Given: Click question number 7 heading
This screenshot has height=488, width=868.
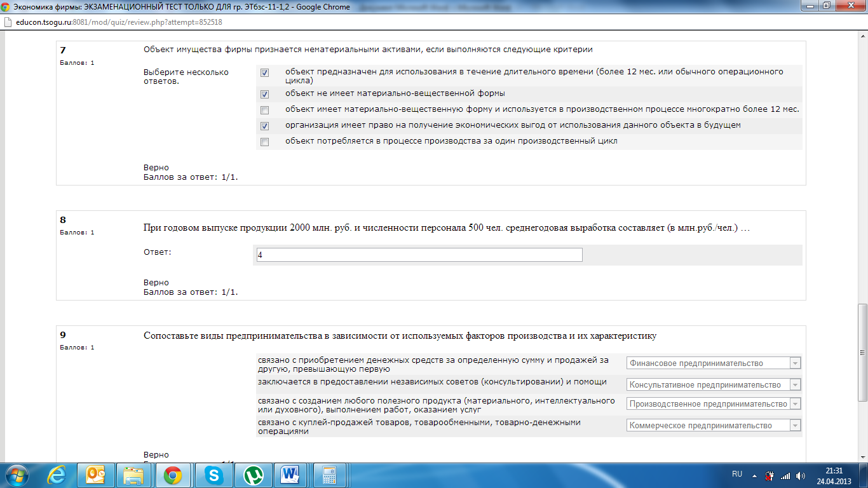Looking at the screenshot, I should 63,50.
